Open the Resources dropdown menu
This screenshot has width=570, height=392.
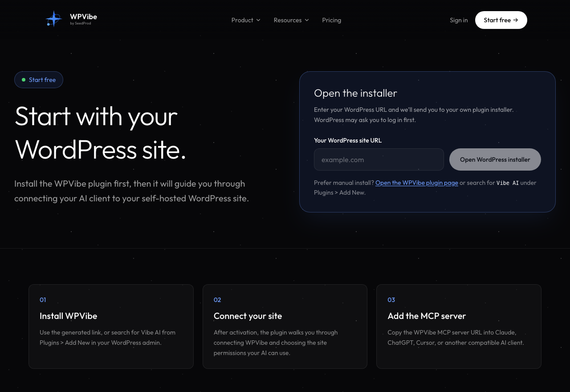[x=291, y=20]
